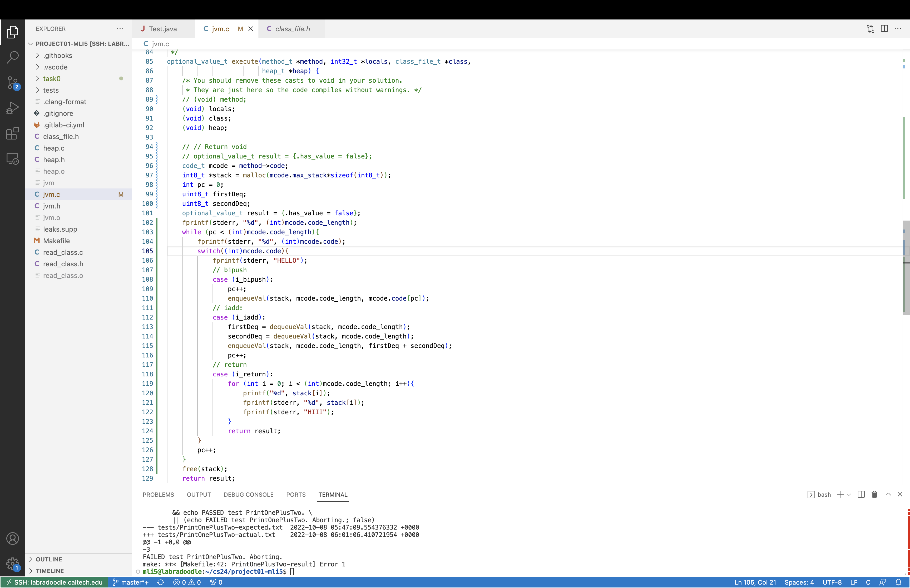Image resolution: width=910 pixels, height=588 pixels.
Task: Kill terminal with the trash icon
Action: tap(874, 495)
